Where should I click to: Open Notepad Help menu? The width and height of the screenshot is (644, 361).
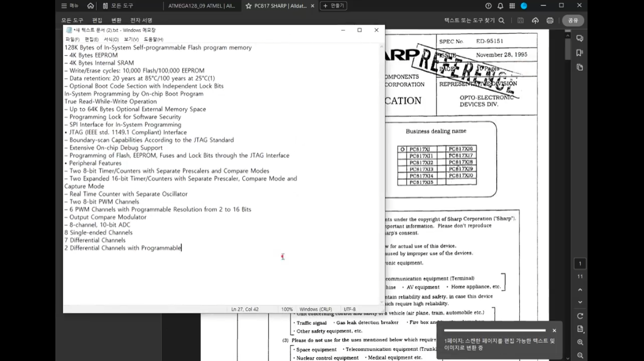[153, 40]
